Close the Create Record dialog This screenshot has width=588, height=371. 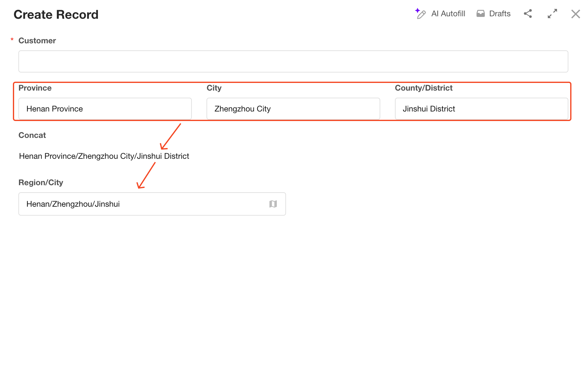[575, 14]
